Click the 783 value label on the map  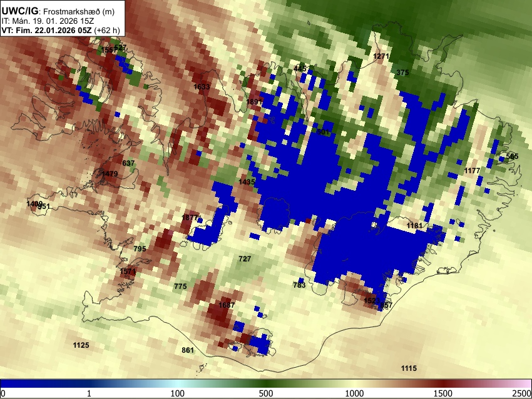pyautogui.click(x=299, y=285)
